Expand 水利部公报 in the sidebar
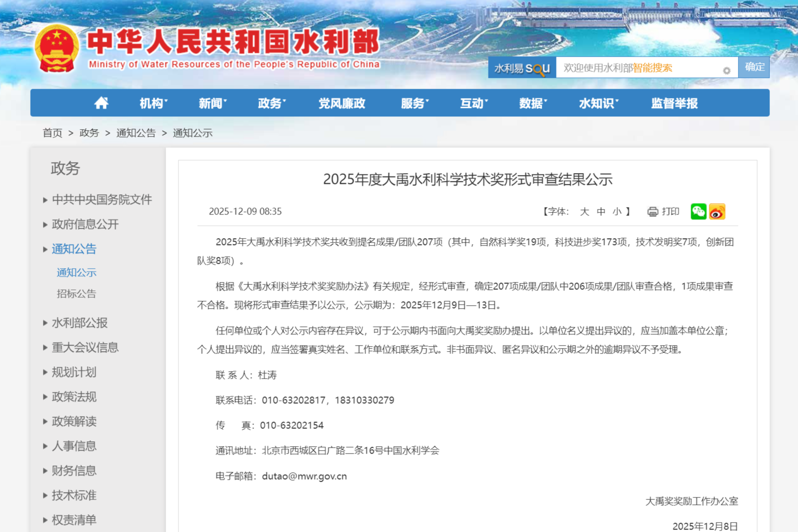This screenshot has height=532, width=798. (79, 323)
